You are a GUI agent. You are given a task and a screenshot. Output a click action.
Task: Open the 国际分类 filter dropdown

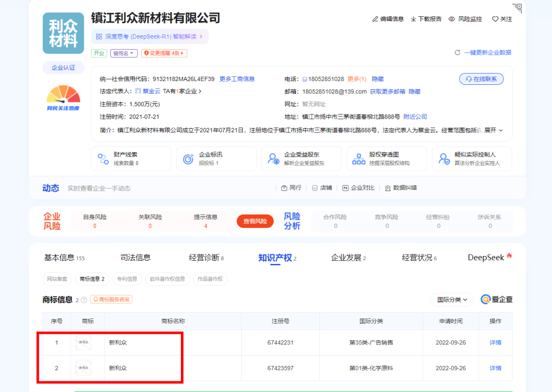tap(452, 299)
